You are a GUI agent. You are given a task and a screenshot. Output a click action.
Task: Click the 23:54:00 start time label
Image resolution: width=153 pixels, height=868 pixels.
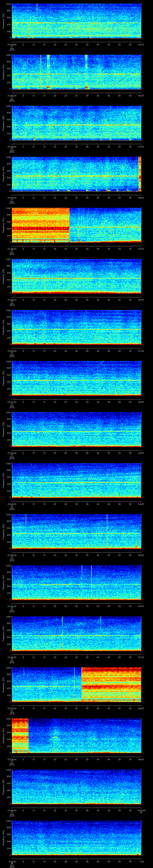(x=12, y=555)
